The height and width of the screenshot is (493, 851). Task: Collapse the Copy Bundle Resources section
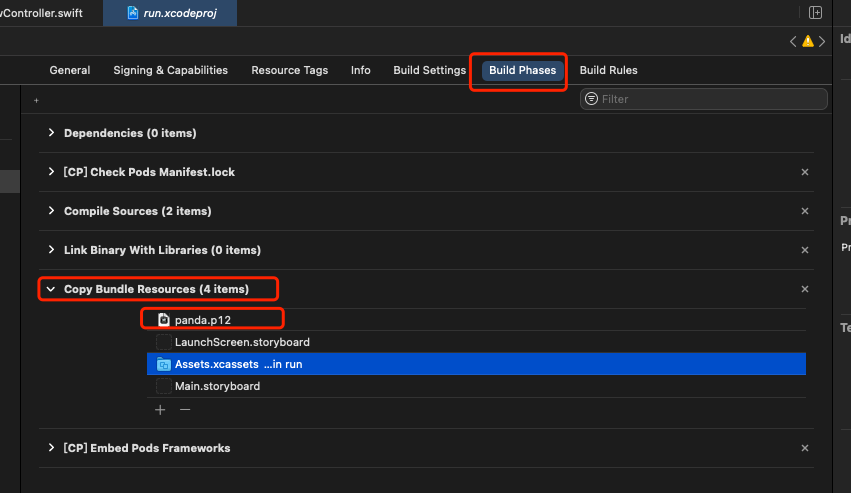click(x=52, y=289)
